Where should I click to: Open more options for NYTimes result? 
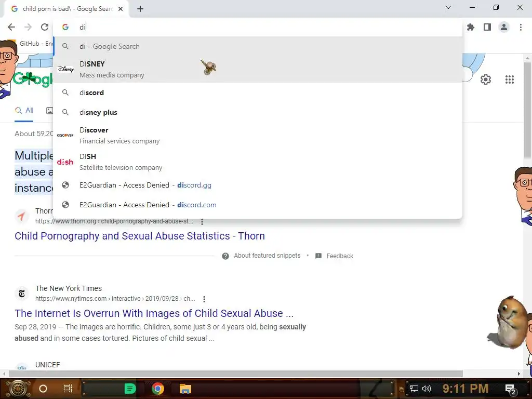pos(204,299)
